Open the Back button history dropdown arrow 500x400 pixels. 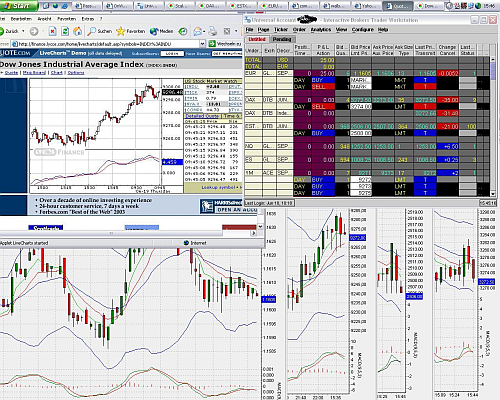coord(23,31)
